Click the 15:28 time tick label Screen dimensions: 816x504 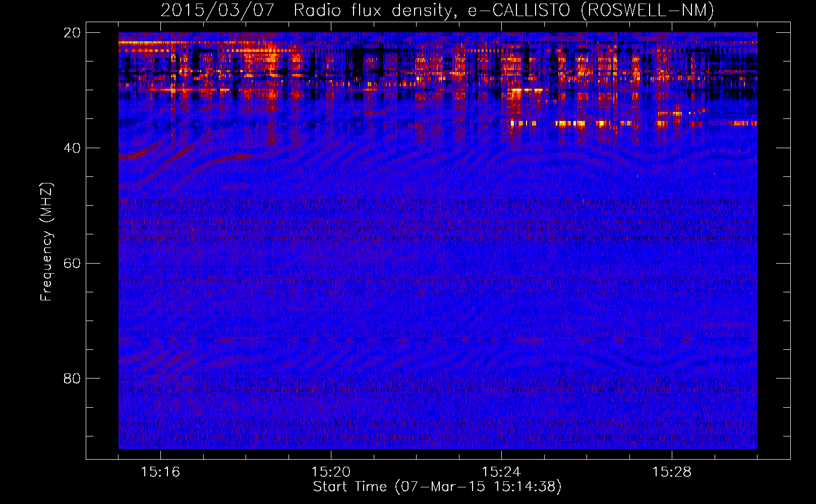pos(672,472)
